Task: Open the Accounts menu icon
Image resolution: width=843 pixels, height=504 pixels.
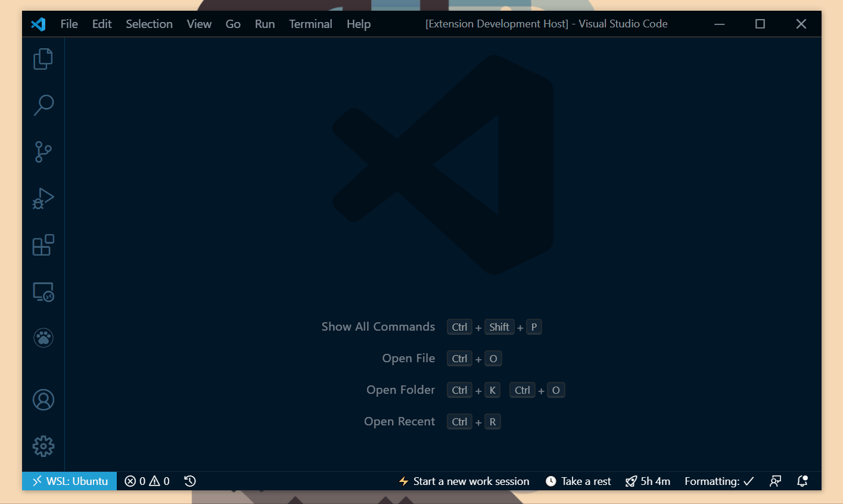Action: click(x=43, y=400)
